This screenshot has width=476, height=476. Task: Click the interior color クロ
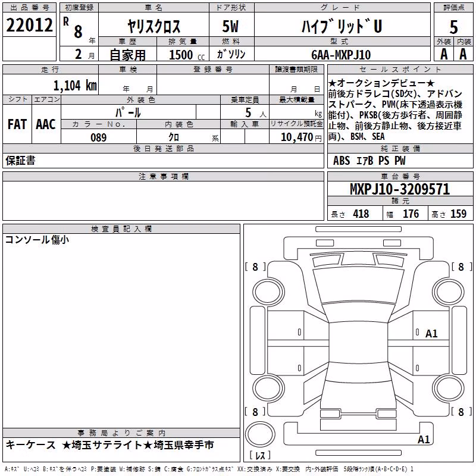click(174, 137)
